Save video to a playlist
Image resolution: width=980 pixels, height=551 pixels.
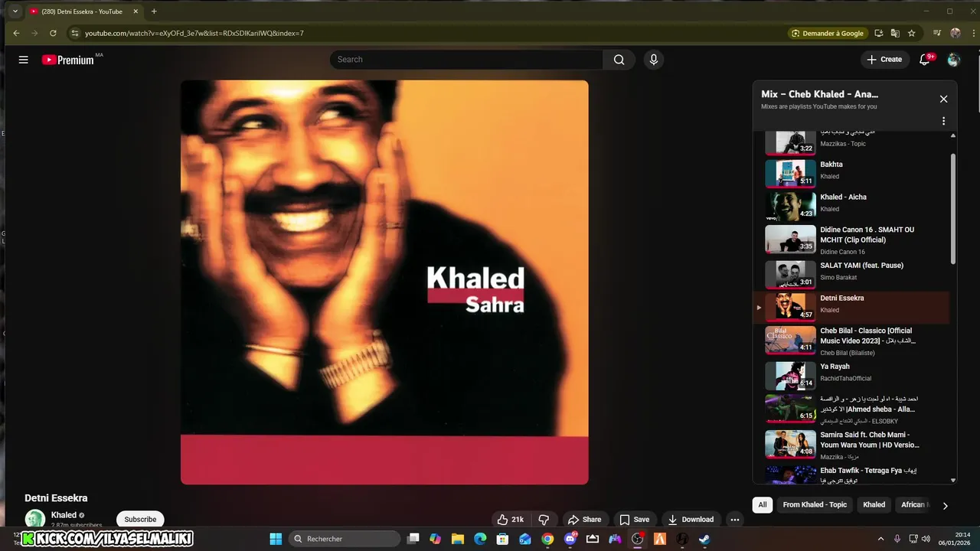click(634, 520)
